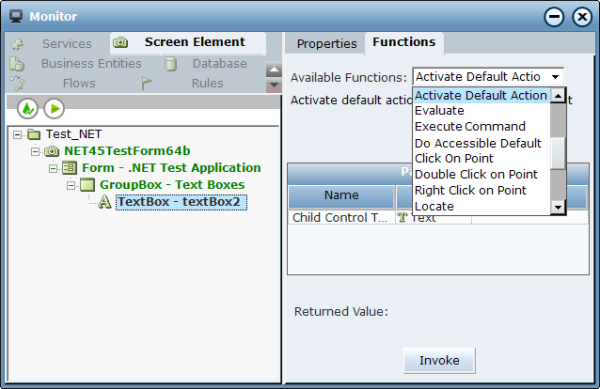Click the GroupBox icon beside Text Boxes
This screenshot has height=389, width=600.
tap(88, 185)
